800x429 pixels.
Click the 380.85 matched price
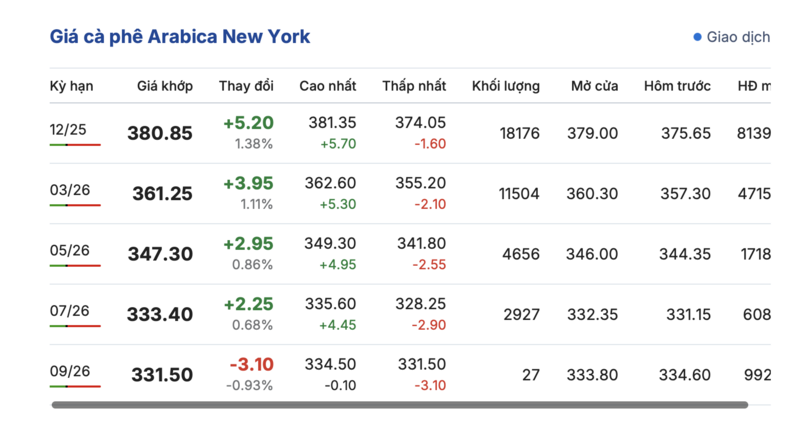pos(160,133)
